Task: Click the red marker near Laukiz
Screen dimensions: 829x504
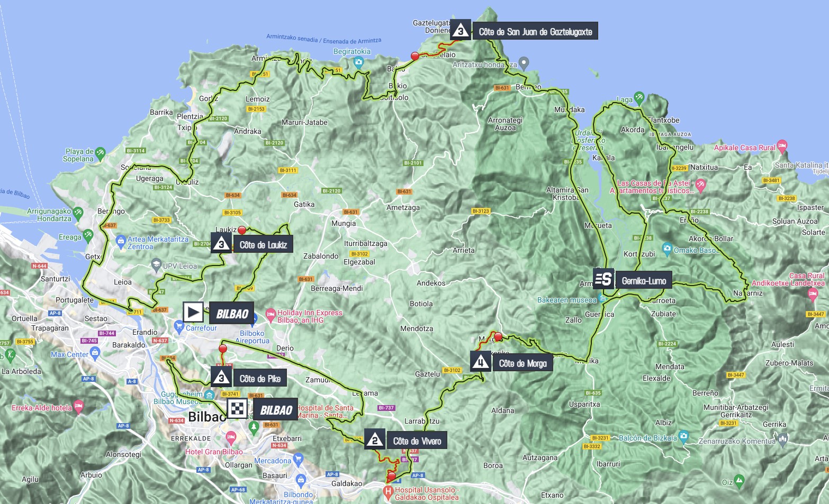Action: click(x=242, y=230)
